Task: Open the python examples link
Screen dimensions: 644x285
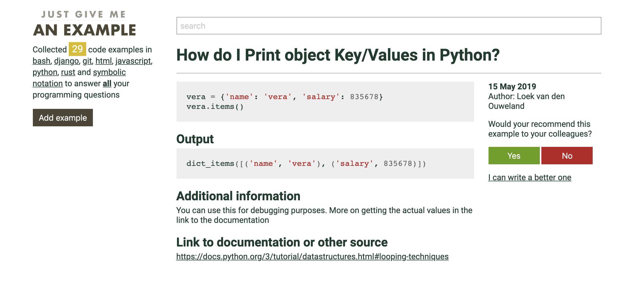Action: (45, 72)
